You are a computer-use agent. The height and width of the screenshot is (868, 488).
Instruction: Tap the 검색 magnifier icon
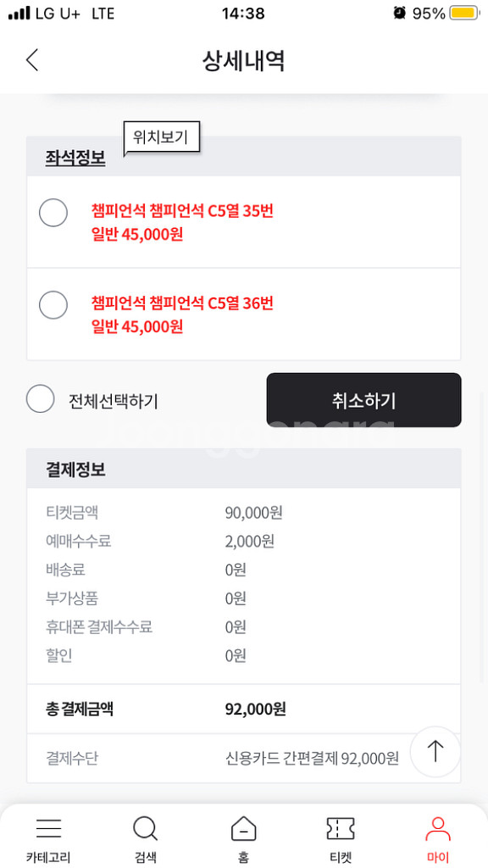[x=146, y=829]
